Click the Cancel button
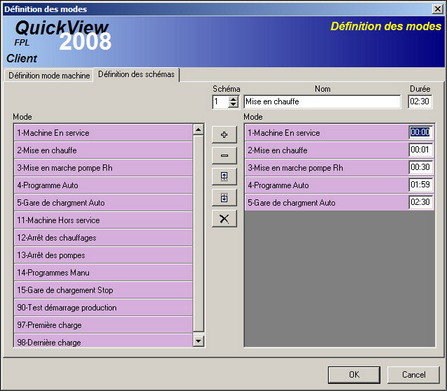Screen dimensions: 447x391 tap(414, 375)
